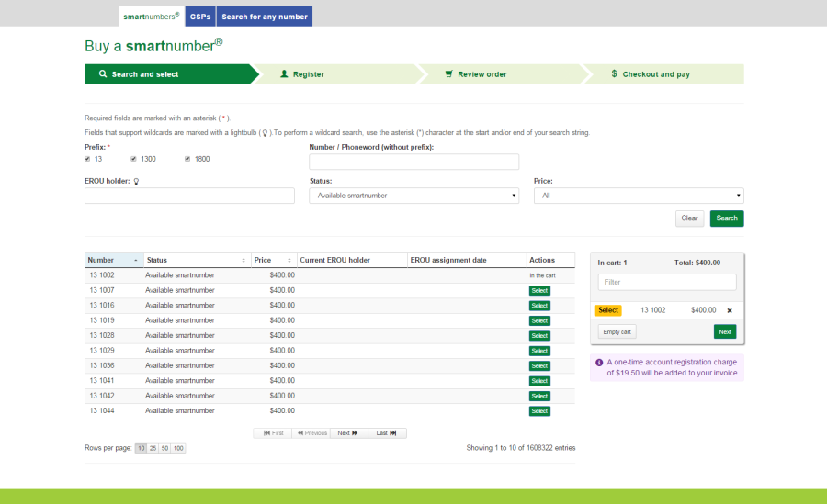Screen dimensions: 827x504
Task: Set rows per page to 100
Action: pos(178,448)
